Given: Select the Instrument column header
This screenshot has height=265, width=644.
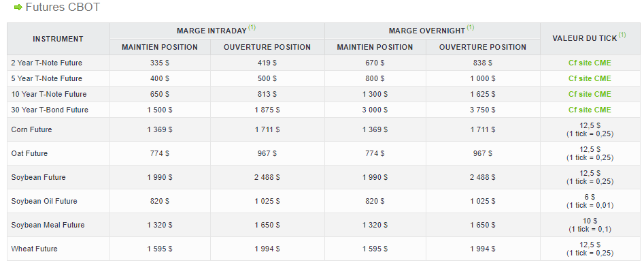Looking at the screenshot, I should click(58, 39).
